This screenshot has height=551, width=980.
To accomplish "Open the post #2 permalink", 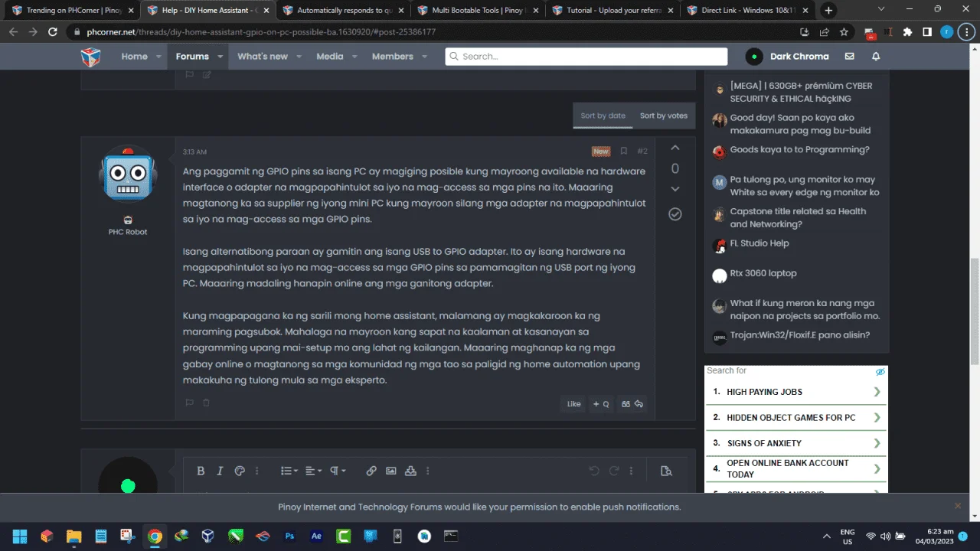I will [x=642, y=152].
